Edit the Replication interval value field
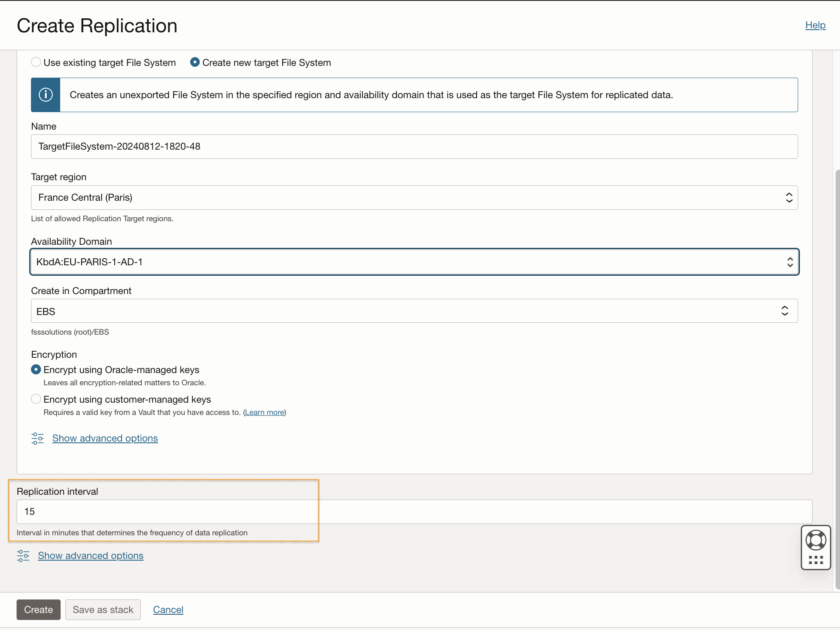The width and height of the screenshot is (840, 630). click(174, 511)
